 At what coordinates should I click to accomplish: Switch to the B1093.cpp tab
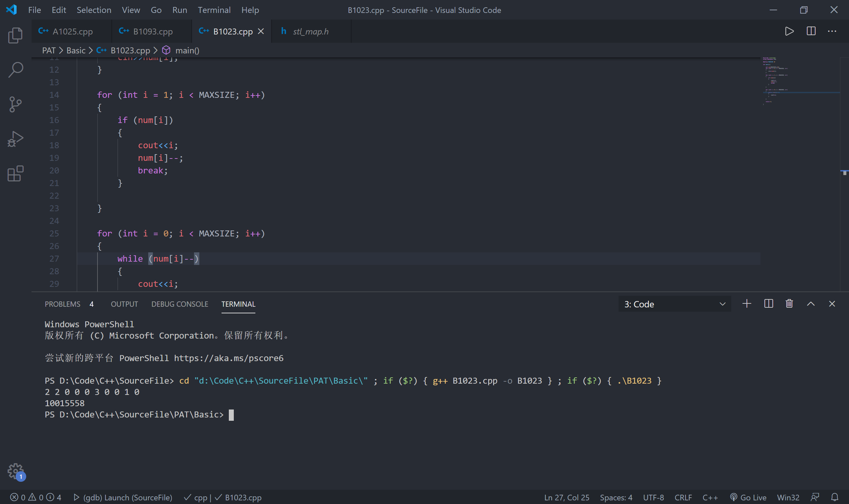pyautogui.click(x=153, y=31)
